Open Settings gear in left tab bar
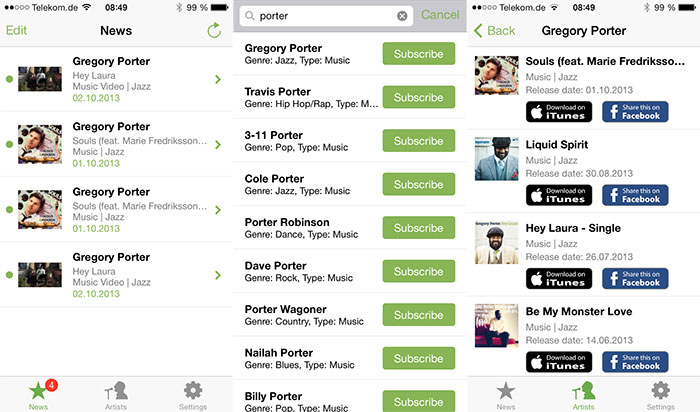The height and width of the screenshot is (412, 700). (193, 395)
